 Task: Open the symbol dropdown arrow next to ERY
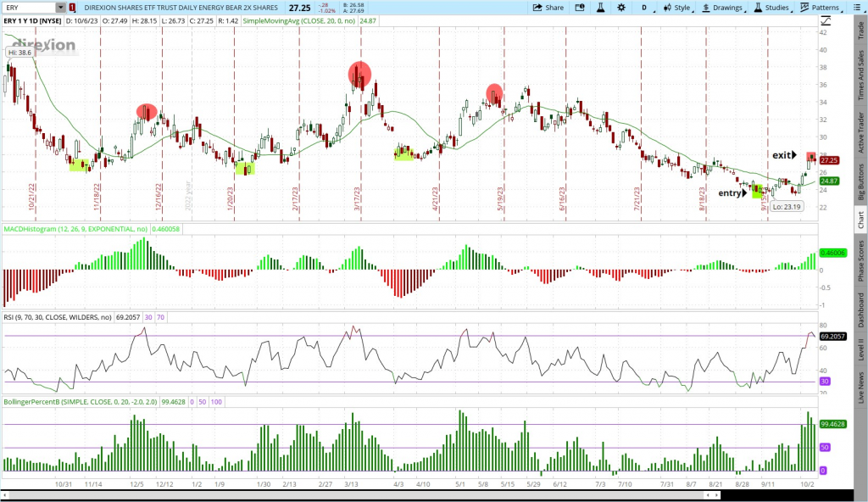60,8
